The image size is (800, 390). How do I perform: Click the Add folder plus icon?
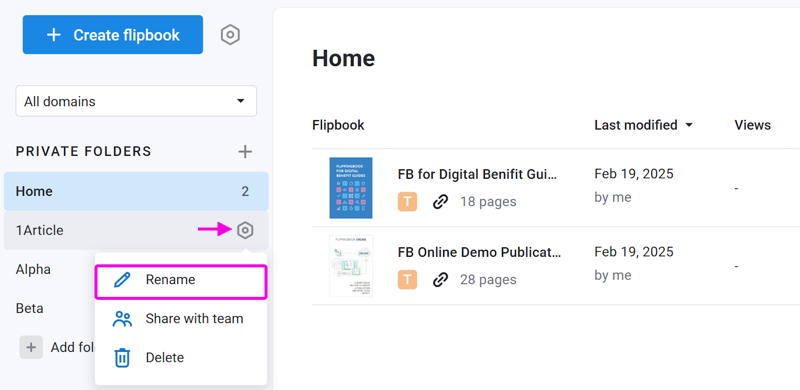pos(31,348)
